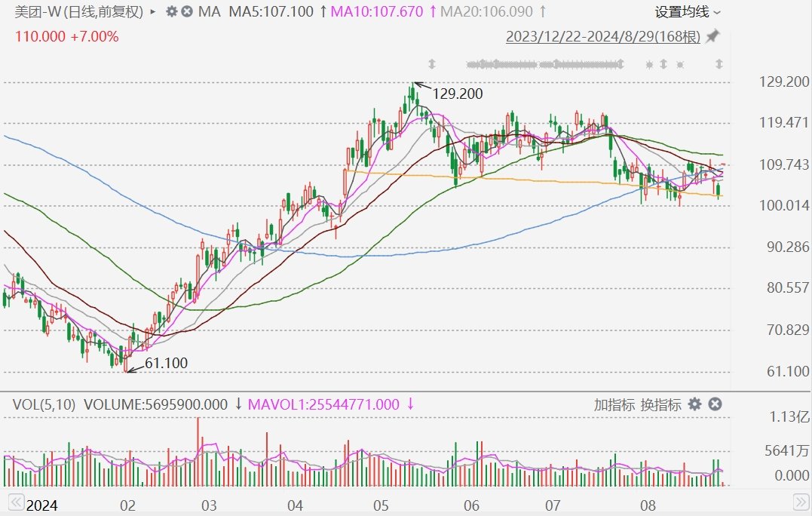Viewport: 812px width, 516px height.
Task: Click 换指标 to switch the indicator
Action: (660, 404)
